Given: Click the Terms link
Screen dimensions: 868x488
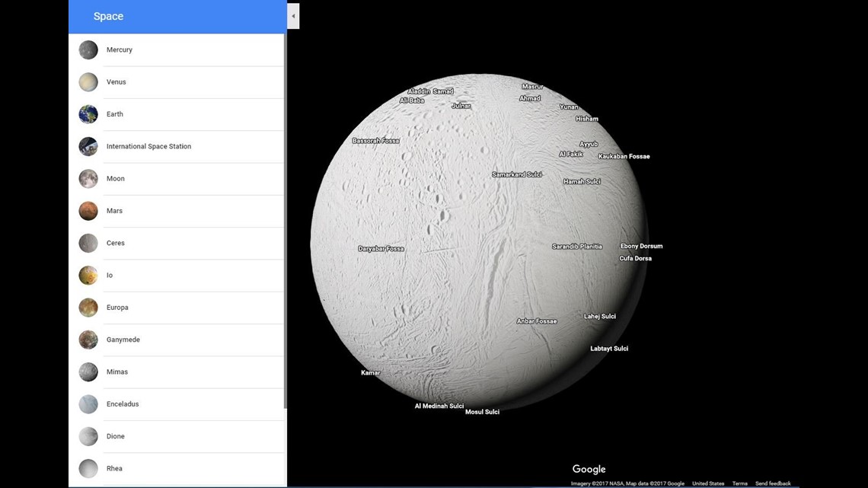Looking at the screenshot, I should [x=739, y=483].
